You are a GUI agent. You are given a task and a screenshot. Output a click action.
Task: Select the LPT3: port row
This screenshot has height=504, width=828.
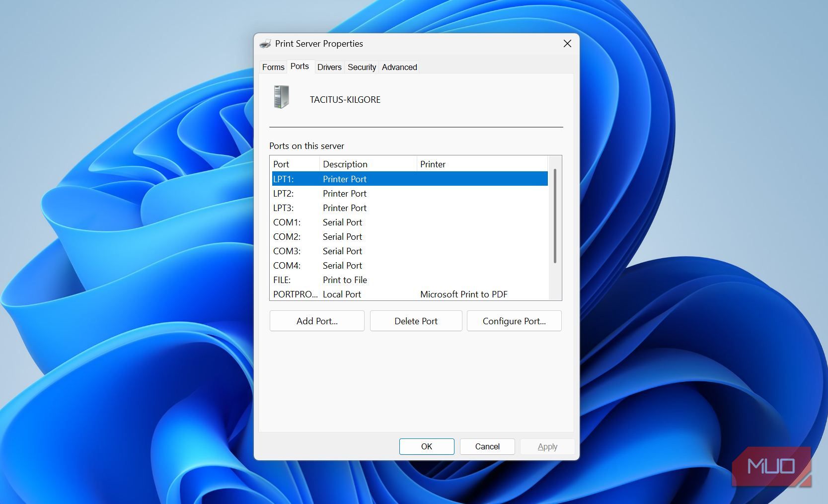point(410,208)
